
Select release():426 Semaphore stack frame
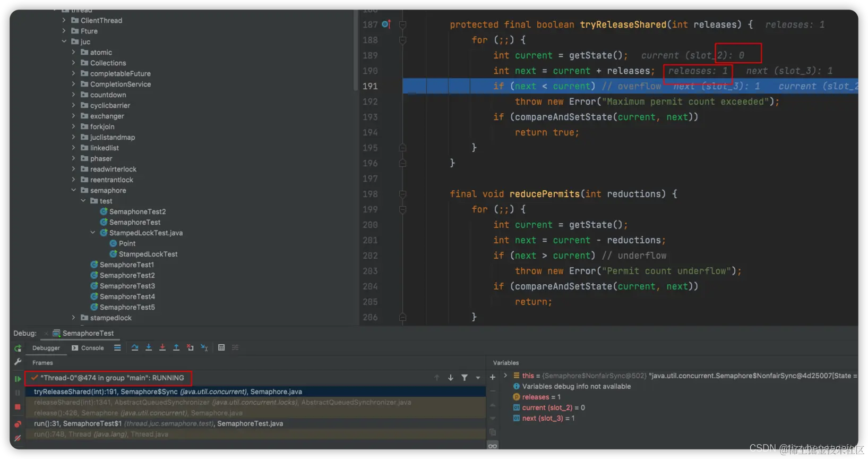(255, 413)
